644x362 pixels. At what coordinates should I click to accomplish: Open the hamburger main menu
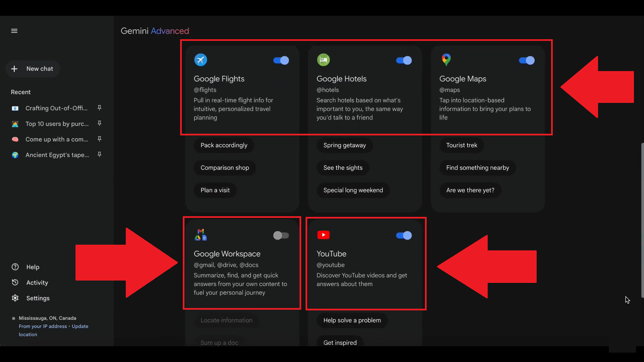tap(14, 31)
